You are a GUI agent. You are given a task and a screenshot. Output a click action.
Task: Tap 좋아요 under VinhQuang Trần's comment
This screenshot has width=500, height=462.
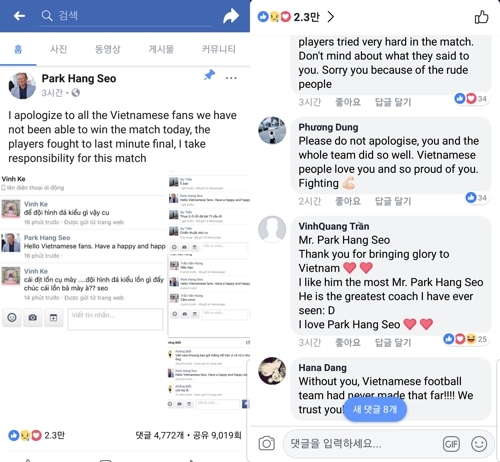coord(348,342)
